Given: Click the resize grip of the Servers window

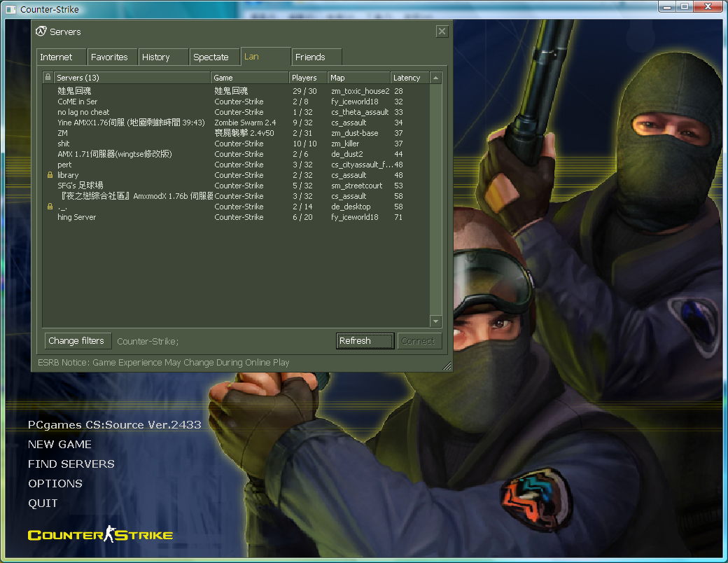Looking at the screenshot, I should coord(447,365).
